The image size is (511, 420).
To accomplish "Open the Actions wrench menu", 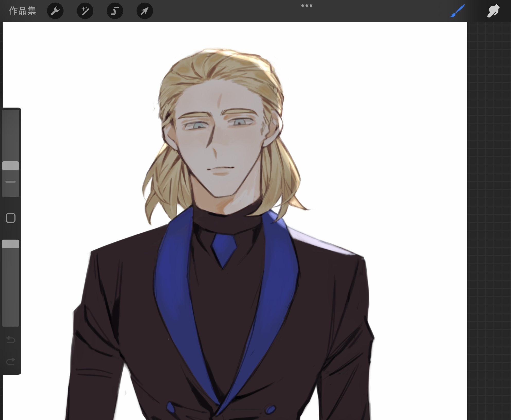I will [x=55, y=11].
